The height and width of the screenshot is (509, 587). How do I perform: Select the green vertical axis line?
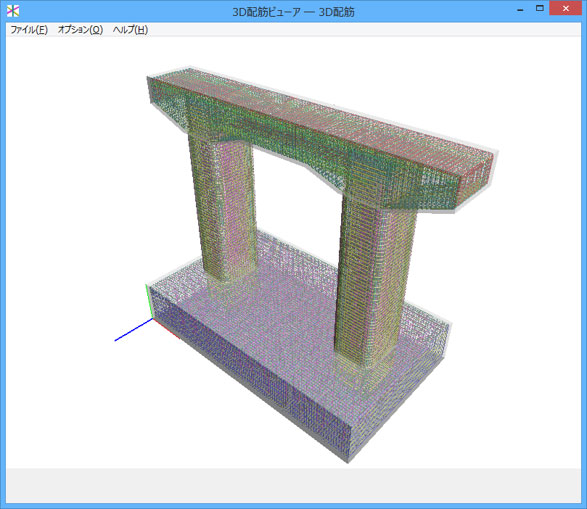click(x=149, y=301)
